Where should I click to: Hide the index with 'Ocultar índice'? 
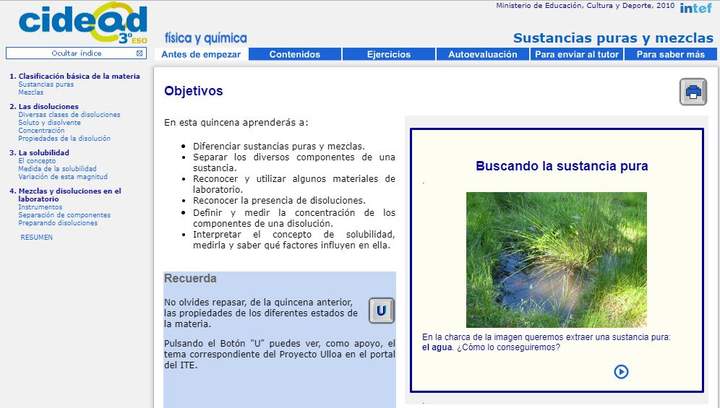coord(76,53)
